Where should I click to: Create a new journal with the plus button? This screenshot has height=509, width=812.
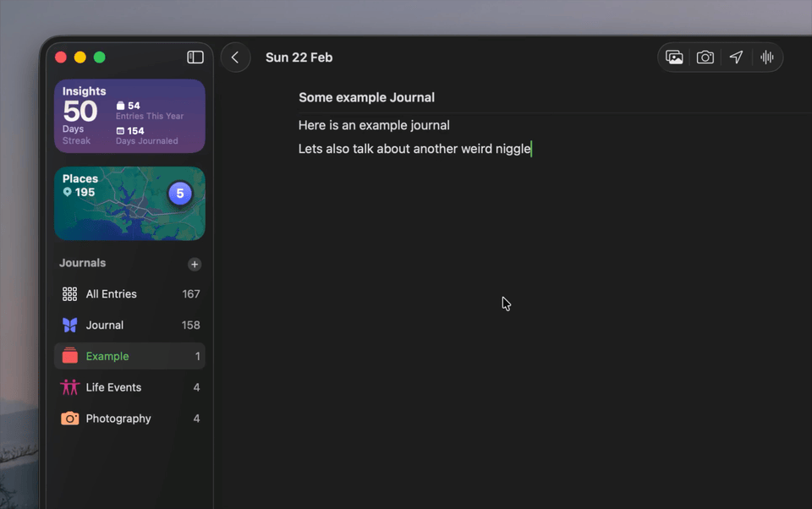194,264
